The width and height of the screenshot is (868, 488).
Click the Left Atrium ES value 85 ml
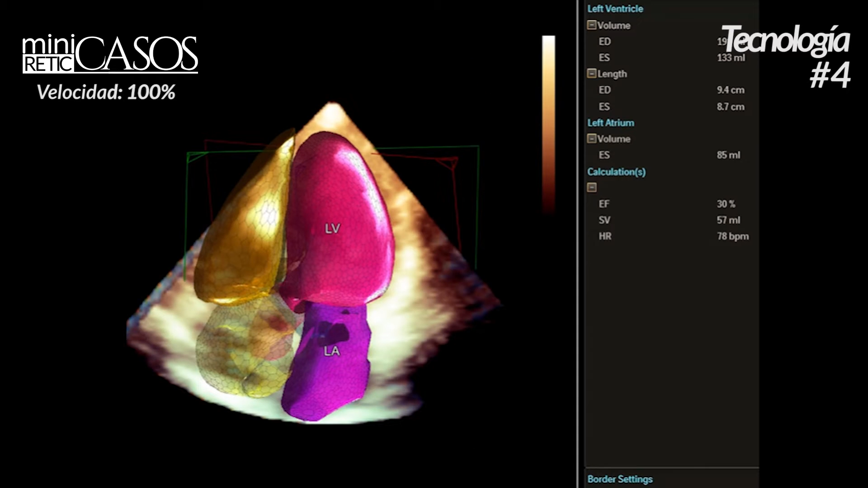(728, 155)
